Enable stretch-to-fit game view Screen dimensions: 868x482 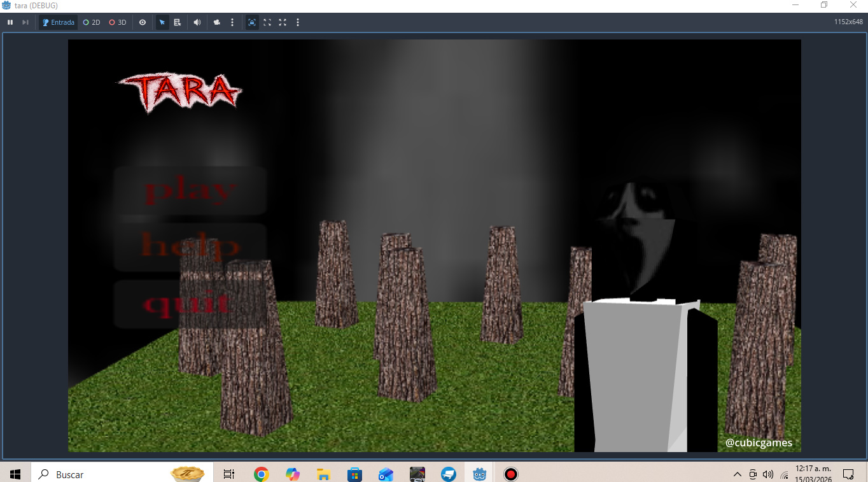tap(267, 22)
